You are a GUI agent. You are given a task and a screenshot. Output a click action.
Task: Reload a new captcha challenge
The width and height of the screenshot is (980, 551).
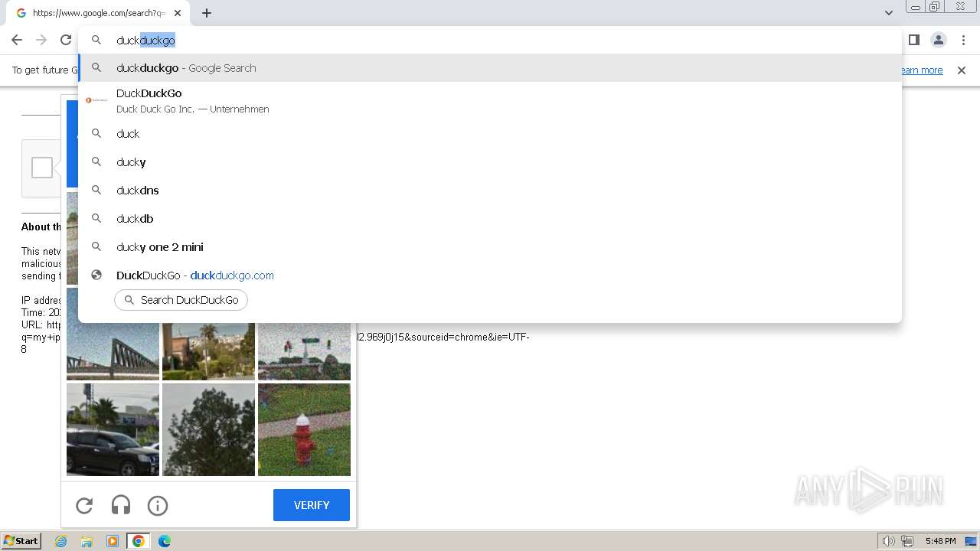coord(84,505)
